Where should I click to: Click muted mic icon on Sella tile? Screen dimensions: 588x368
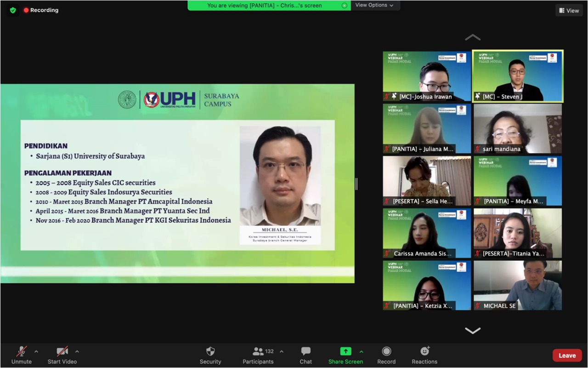coord(387,201)
